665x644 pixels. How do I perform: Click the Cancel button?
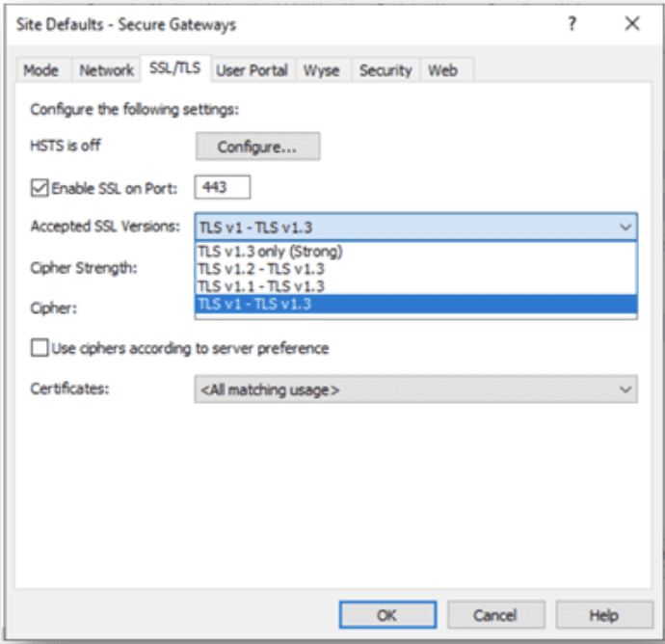tap(495, 615)
